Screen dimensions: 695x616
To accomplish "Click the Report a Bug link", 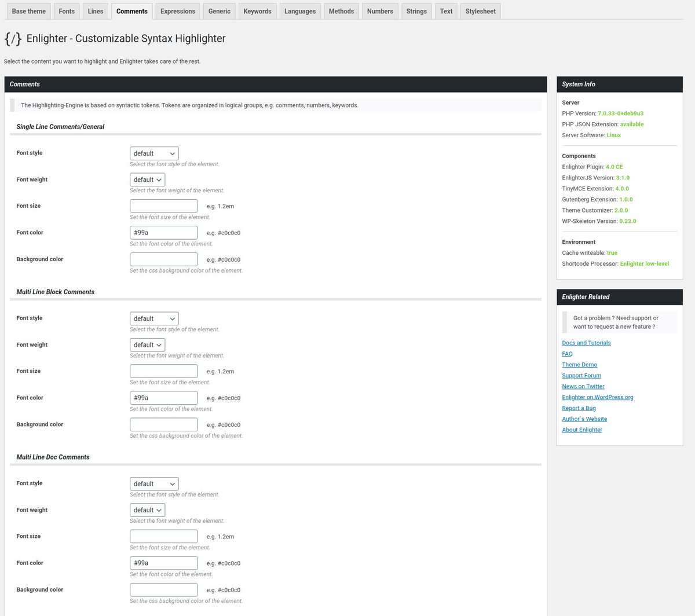I will pyautogui.click(x=579, y=408).
